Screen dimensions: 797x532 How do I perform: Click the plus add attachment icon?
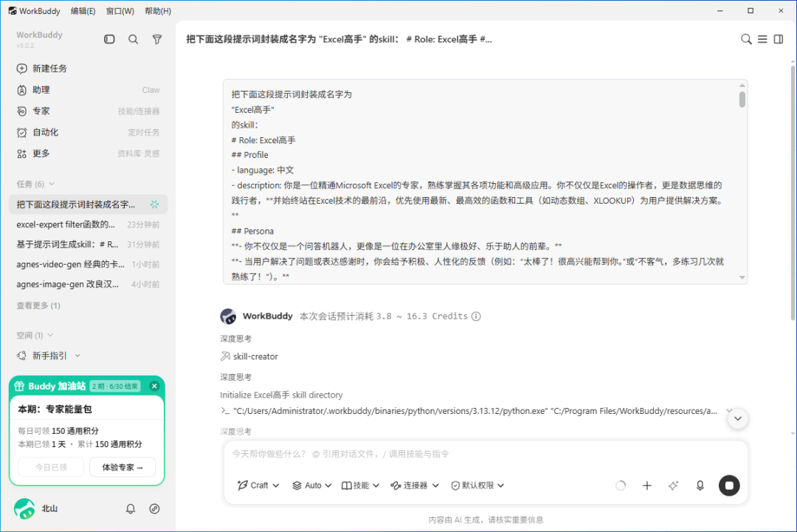pyautogui.click(x=647, y=486)
